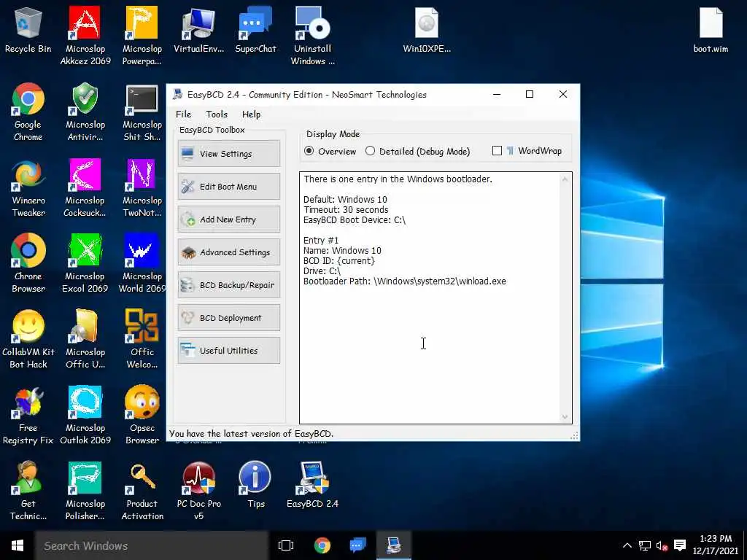Image resolution: width=747 pixels, height=560 pixels.
Task: Select the Microslop Polisher... icon
Action: point(85,491)
